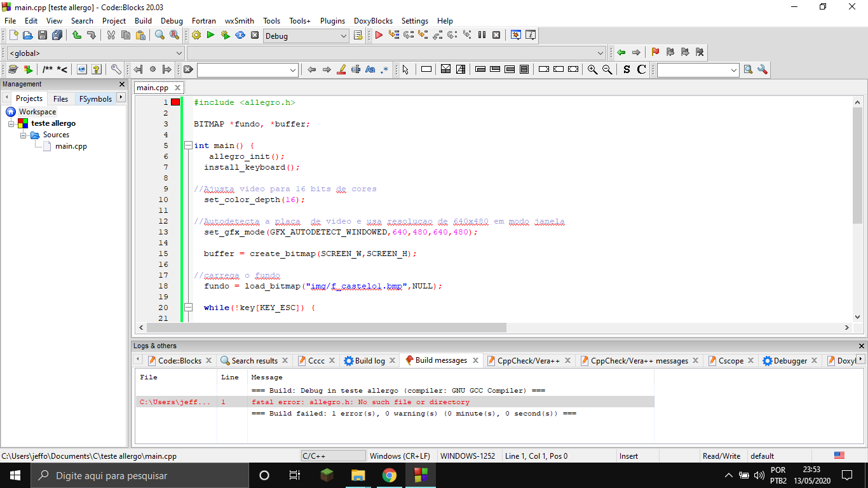This screenshot has height=488, width=868.
Task: Create a new file with toolbar icon
Action: click(x=13, y=36)
